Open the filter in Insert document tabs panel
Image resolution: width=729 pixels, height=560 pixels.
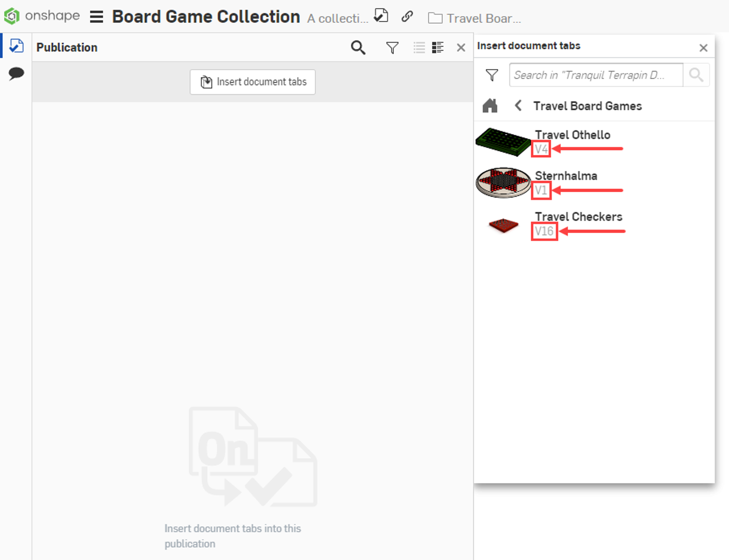pyautogui.click(x=492, y=75)
